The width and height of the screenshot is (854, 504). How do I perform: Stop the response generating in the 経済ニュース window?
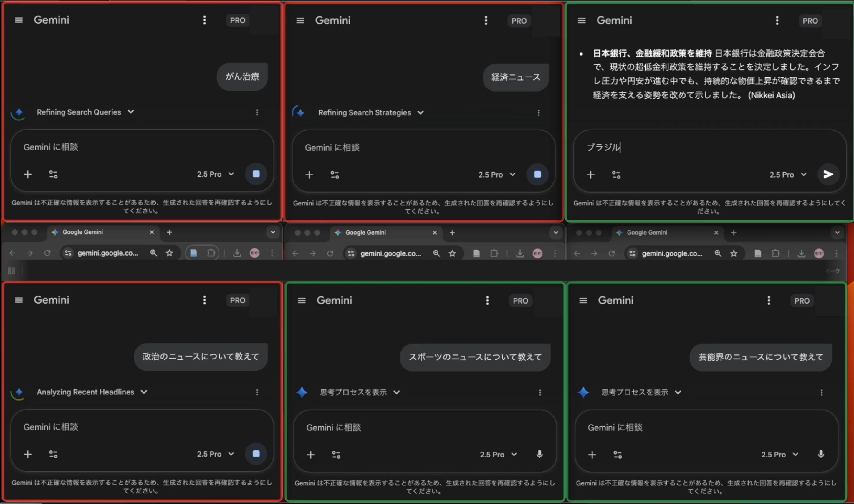537,175
